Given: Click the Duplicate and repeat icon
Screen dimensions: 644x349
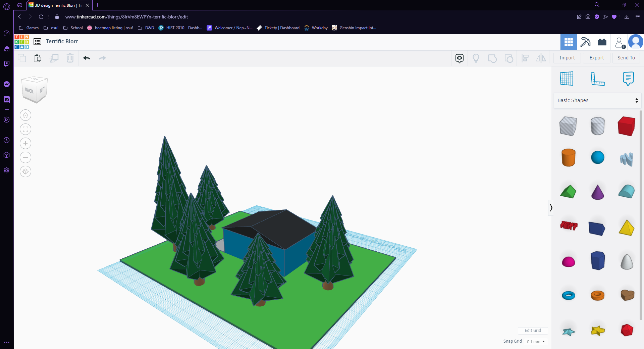Looking at the screenshot, I should 54,58.
